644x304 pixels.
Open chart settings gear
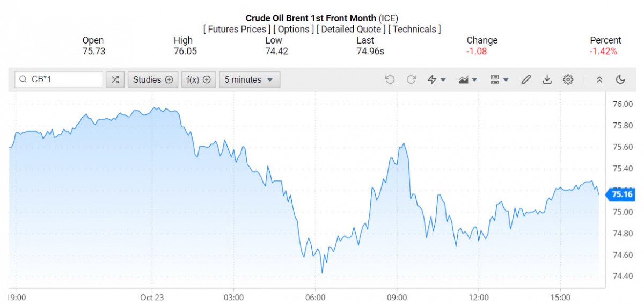pos(568,79)
